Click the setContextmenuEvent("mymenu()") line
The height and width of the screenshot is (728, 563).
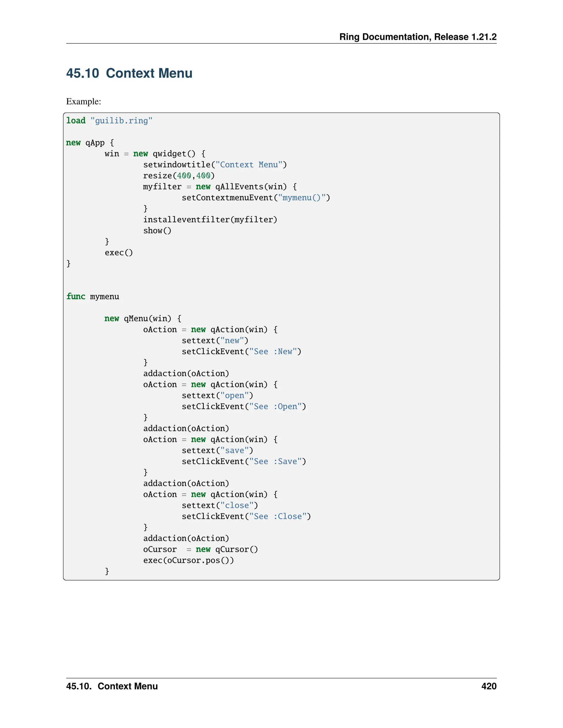tap(255, 198)
